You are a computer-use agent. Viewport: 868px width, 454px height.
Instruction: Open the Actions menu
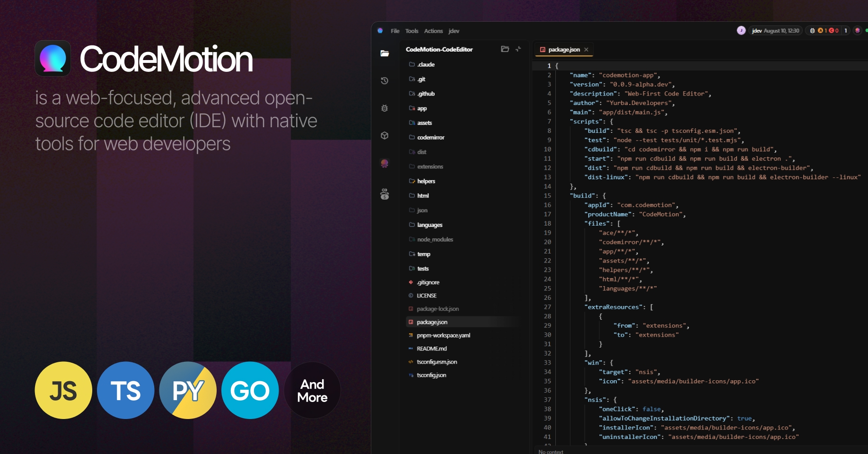click(x=433, y=31)
